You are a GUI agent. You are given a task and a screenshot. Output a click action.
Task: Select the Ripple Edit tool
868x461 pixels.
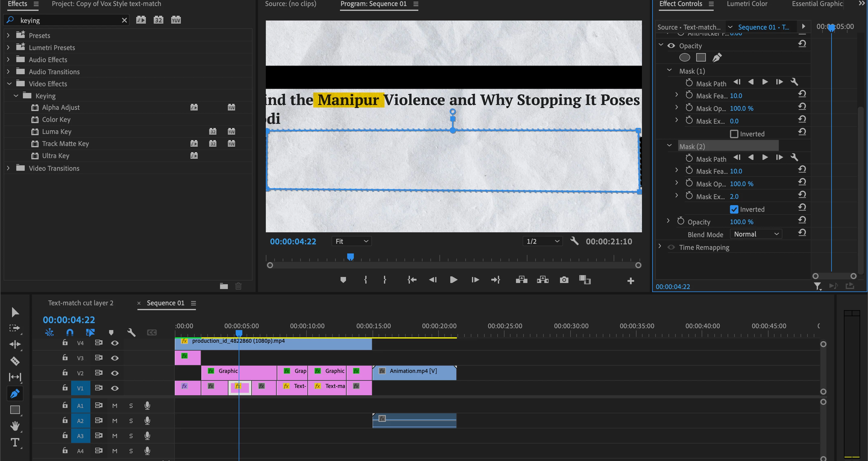point(15,344)
